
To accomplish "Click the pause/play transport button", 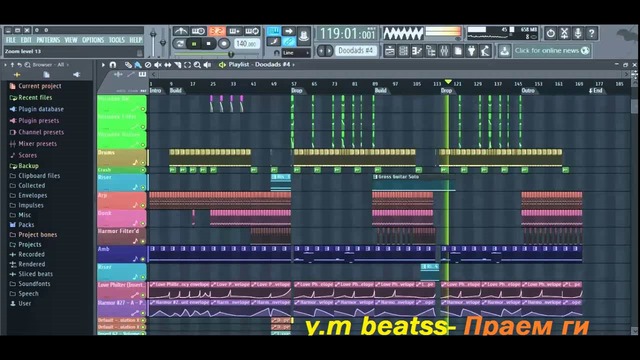I will (x=194, y=44).
